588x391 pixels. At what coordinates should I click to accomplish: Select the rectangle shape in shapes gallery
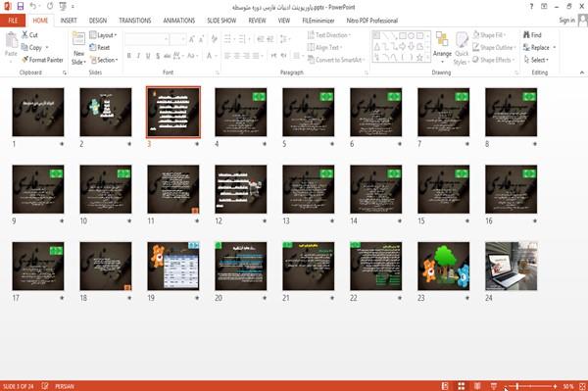pos(403,36)
